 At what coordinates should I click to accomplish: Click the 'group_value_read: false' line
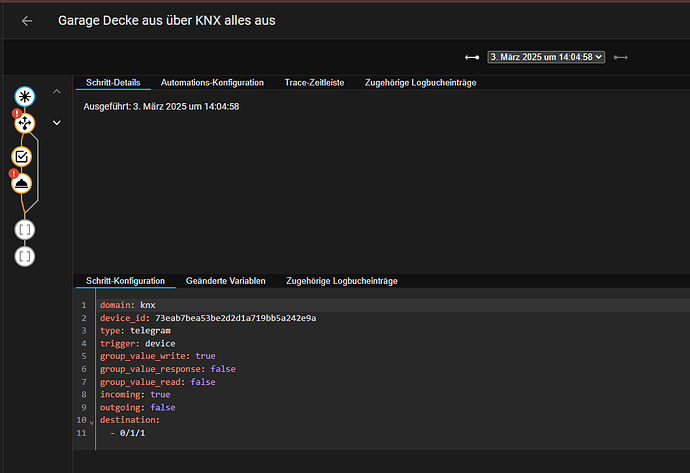tap(158, 381)
